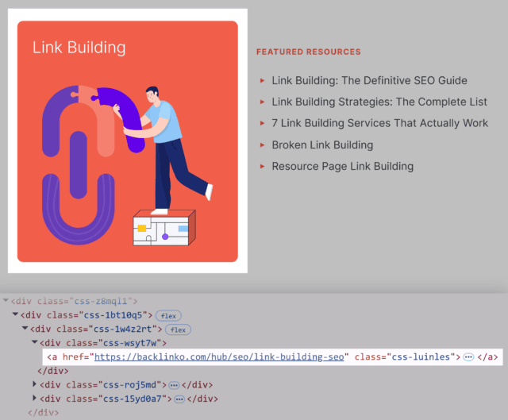Expand the css-roj5md div node
Image resolution: width=508 pixels, height=420 pixels.
(35, 385)
